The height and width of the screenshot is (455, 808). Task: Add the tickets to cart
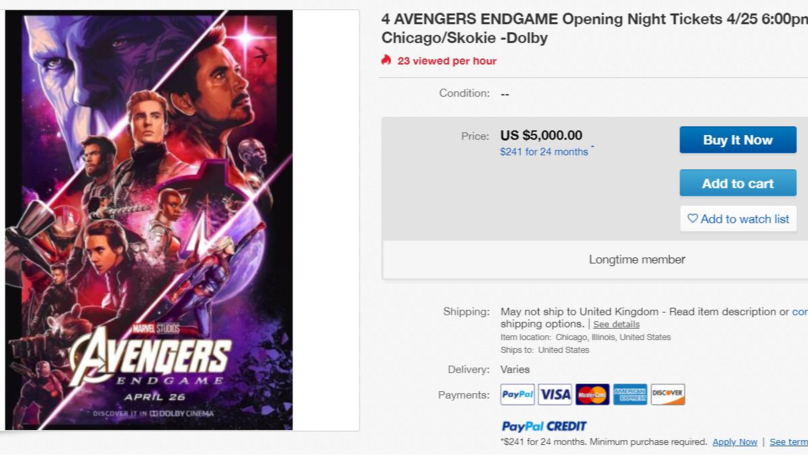tap(738, 183)
